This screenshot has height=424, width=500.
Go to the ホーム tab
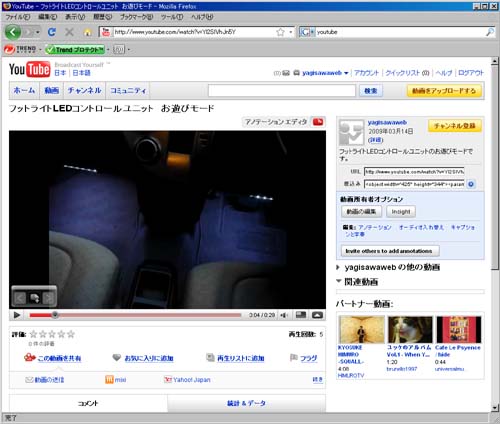point(24,90)
